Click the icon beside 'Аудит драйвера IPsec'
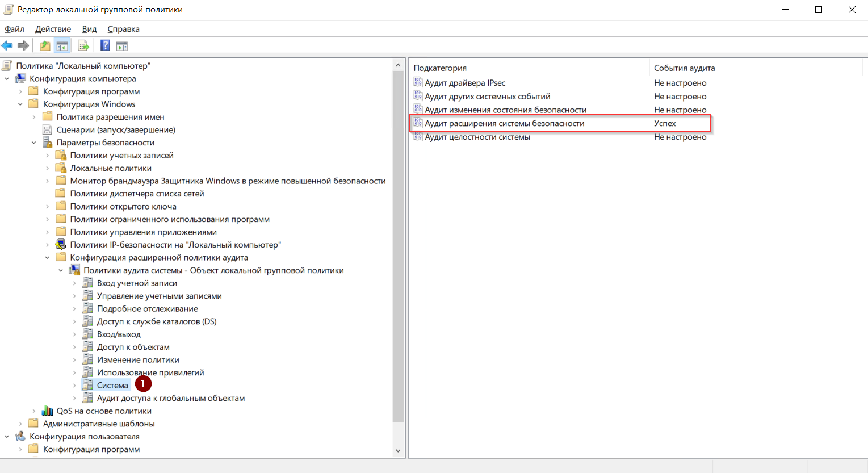Image resolution: width=868 pixels, height=473 pixels. [x=418, y=83]
